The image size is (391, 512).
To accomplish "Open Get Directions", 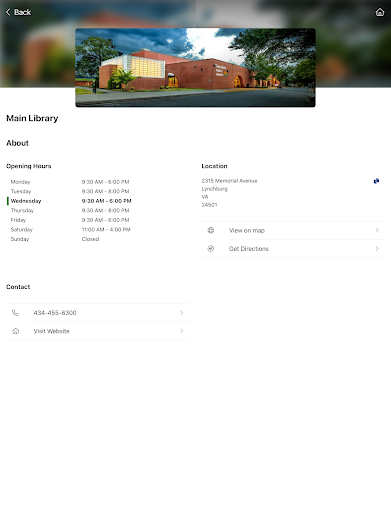I will pos(293,249).
